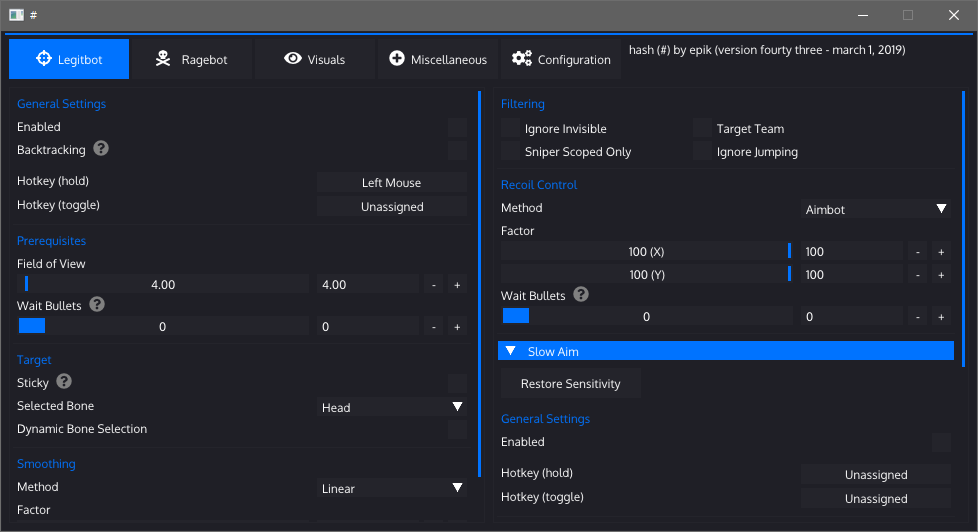Open the Recoil Control Method dropdown showing Aimbot
Image resolution: width=978 pixels, height=532 pixels.
[876, 209]
